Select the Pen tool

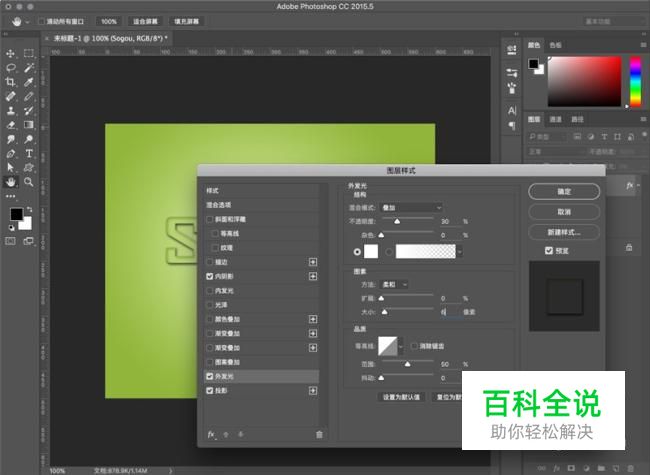point(11,154)
